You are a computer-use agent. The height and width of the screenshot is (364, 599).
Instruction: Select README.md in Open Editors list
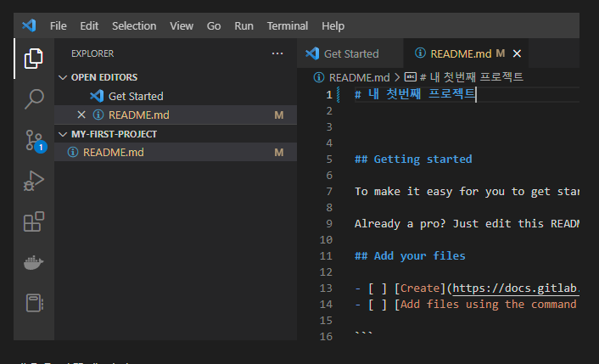pos(176,115)
